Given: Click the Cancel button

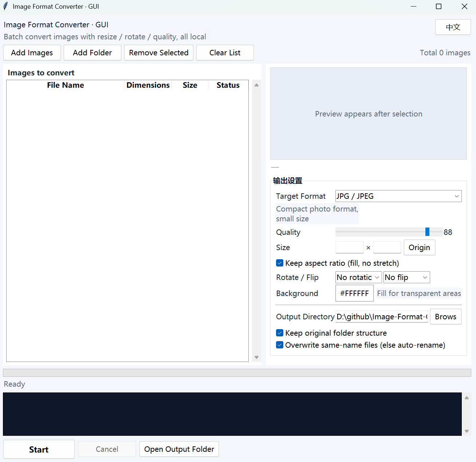Looking at the screenshot, I should (107, 449).
